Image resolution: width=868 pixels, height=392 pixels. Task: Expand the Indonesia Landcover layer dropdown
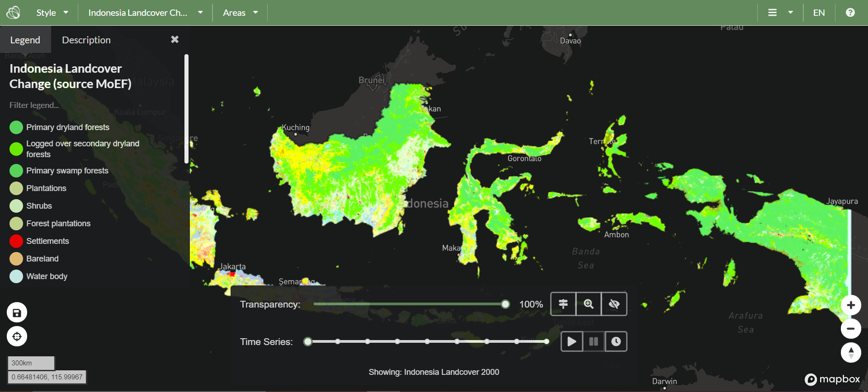click(x=145, y=13)
